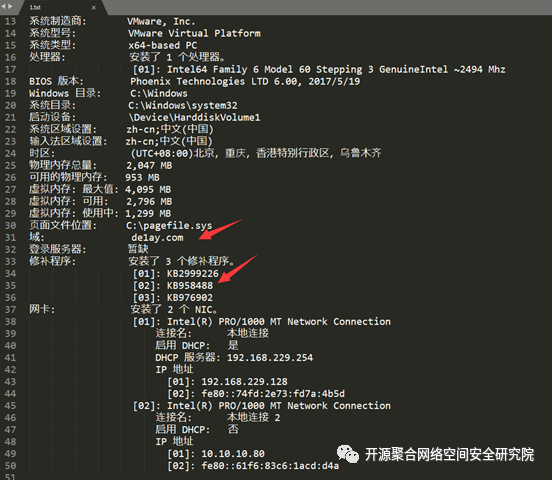Click the x64-based PC system type
This screenshot has width=552, height=480.
coord(163,45)
